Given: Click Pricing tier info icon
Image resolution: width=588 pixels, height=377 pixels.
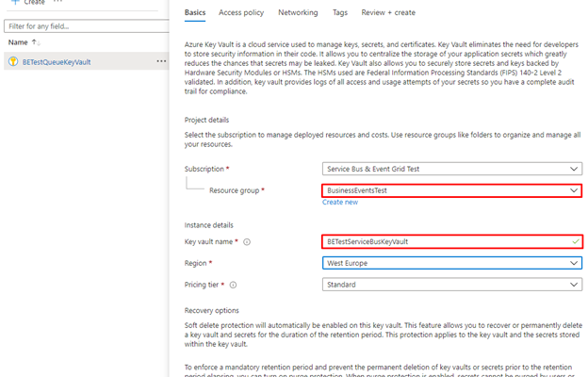Looking at the screenshot, I should point(233,285).
